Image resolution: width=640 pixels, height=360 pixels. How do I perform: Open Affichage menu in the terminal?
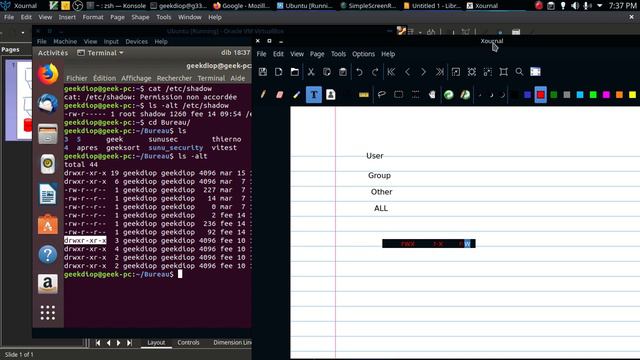pos(136,78)
